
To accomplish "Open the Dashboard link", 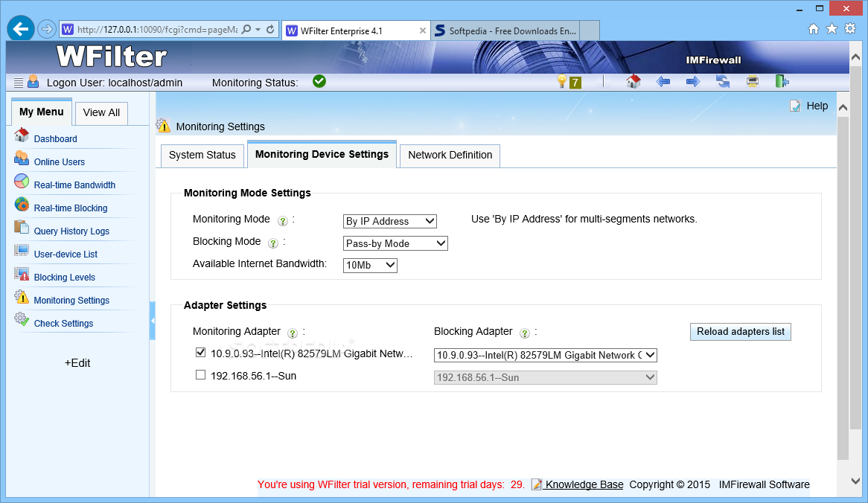I will [55, 139].
